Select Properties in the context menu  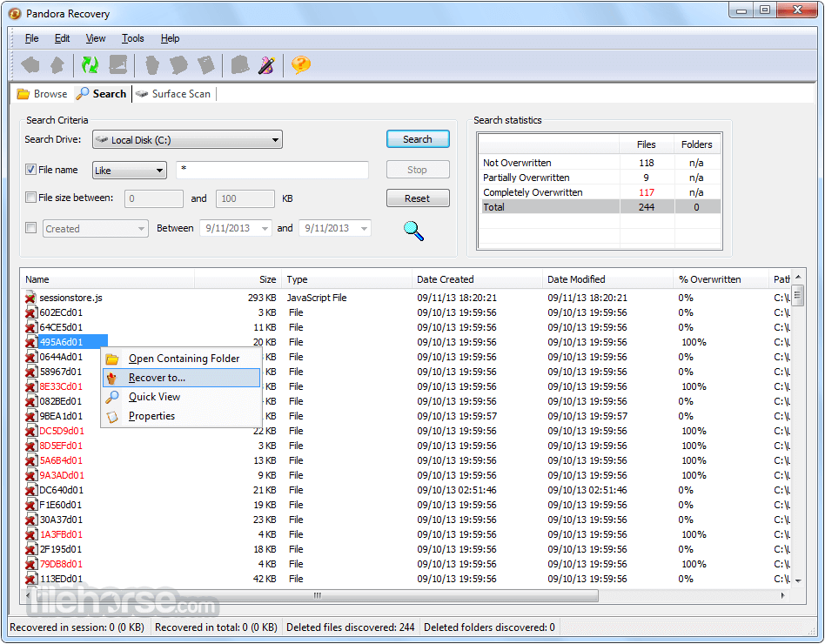pos(182,416)
